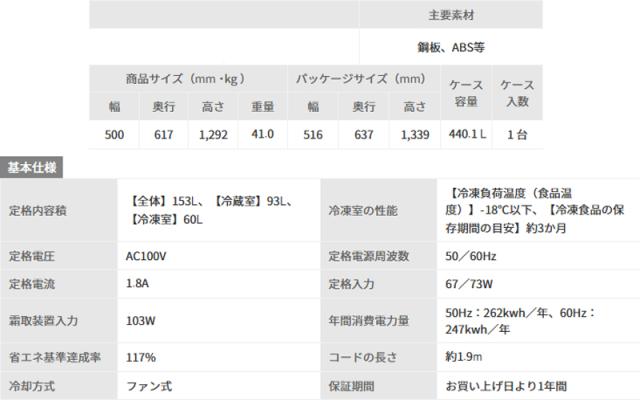The height and width of the screenshot is (400, 640).
Task: Click the 冷凍室の性能 row label
Action: [363, 211]
